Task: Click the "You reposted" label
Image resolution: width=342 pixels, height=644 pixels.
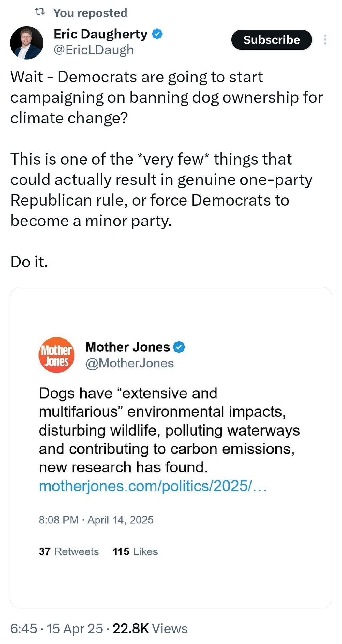Action: [90, 13]
